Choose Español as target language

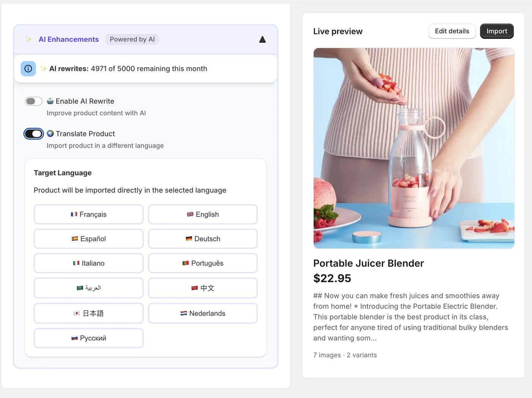coord(89,239)
